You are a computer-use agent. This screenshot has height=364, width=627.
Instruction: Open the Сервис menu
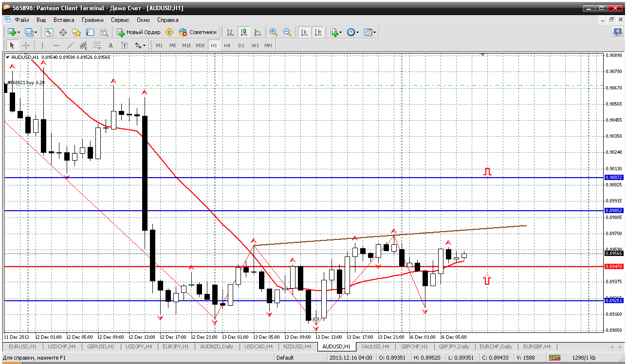coord(120,20)
